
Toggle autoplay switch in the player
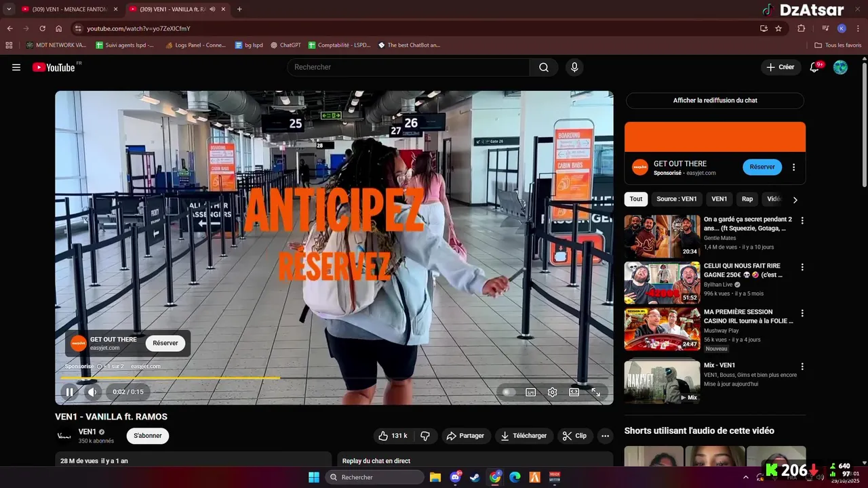click(x=508, y=392)
